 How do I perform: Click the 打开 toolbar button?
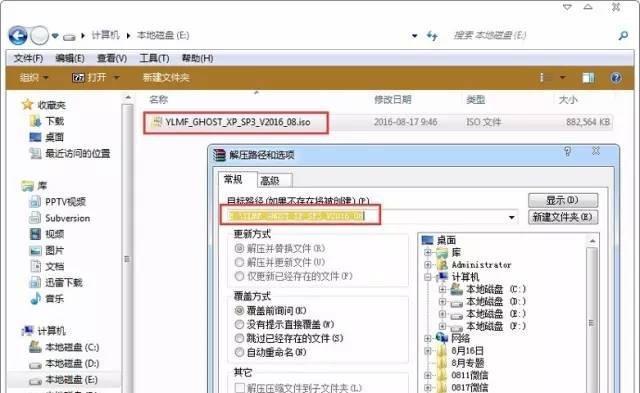click(x=90, y=78)
